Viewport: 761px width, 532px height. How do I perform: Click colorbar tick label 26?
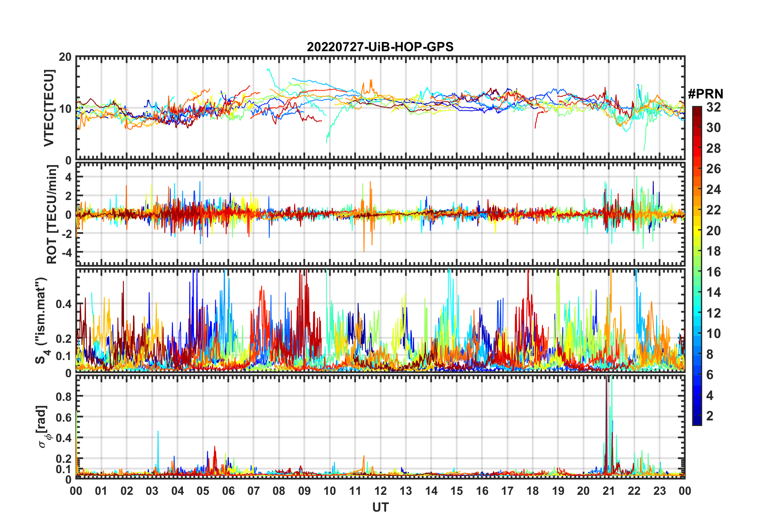point(713,169)
